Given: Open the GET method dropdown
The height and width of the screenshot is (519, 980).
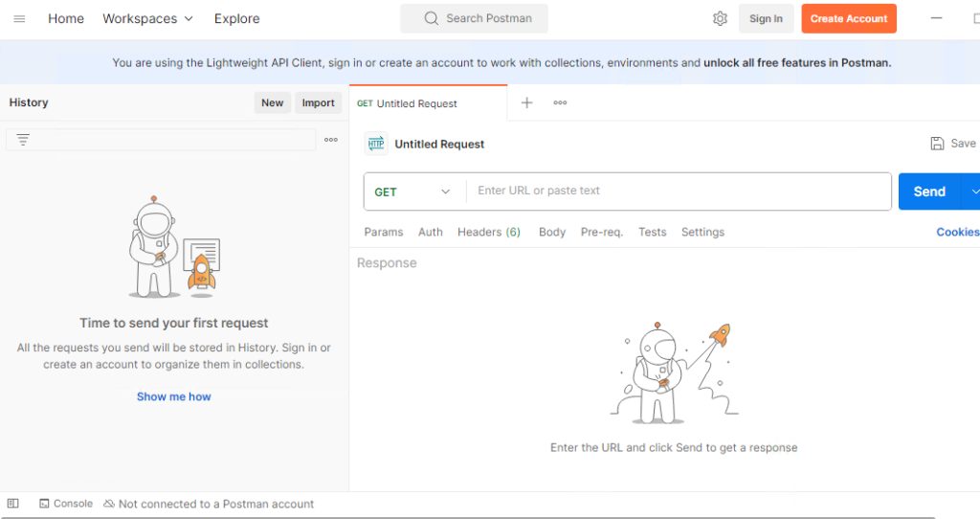Looking at the screenshot, I should (x=413, y=192).
